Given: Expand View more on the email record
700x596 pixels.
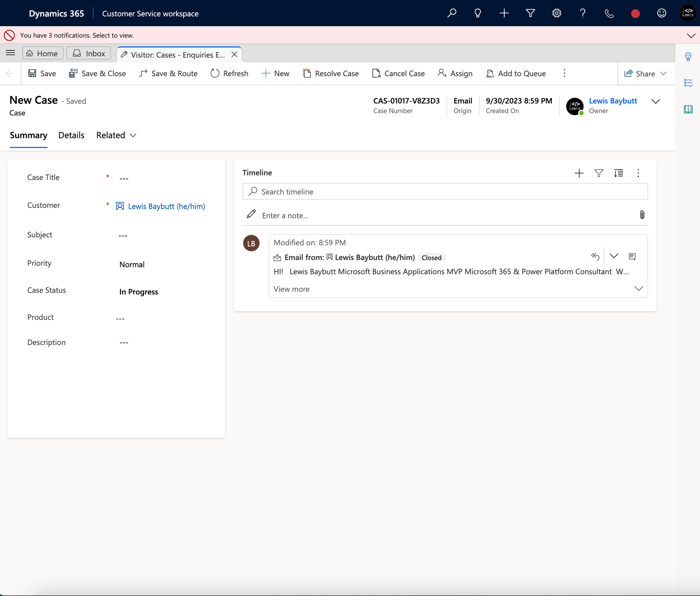Looking at the screenshot, I should [x=292, y=289].
